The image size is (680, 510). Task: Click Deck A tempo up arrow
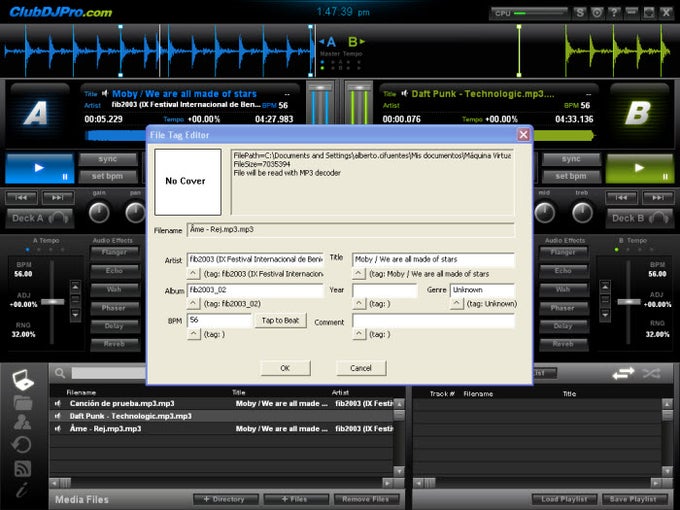pyautogui.click(x=75, y=287)
